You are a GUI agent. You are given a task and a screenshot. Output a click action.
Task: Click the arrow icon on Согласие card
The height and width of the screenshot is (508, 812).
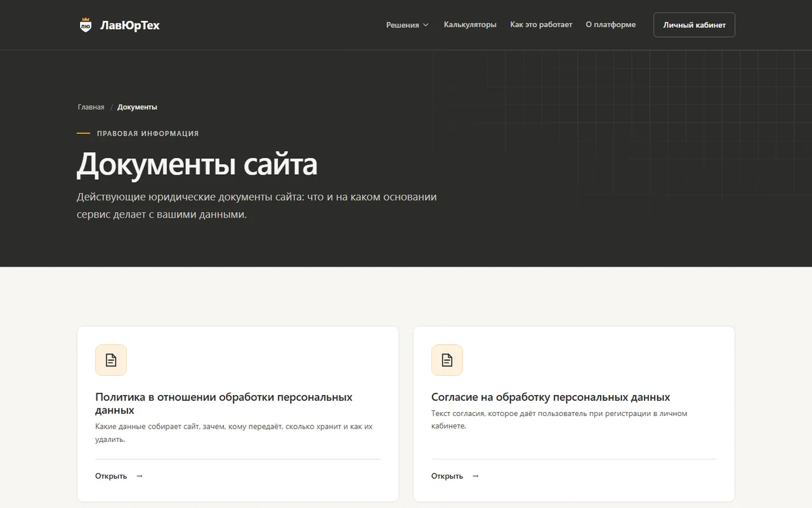476,476
